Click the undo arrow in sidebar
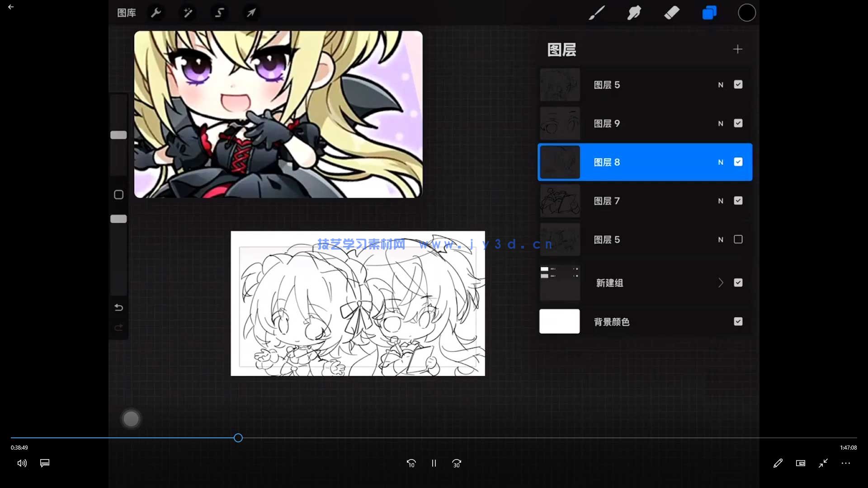 118,308
